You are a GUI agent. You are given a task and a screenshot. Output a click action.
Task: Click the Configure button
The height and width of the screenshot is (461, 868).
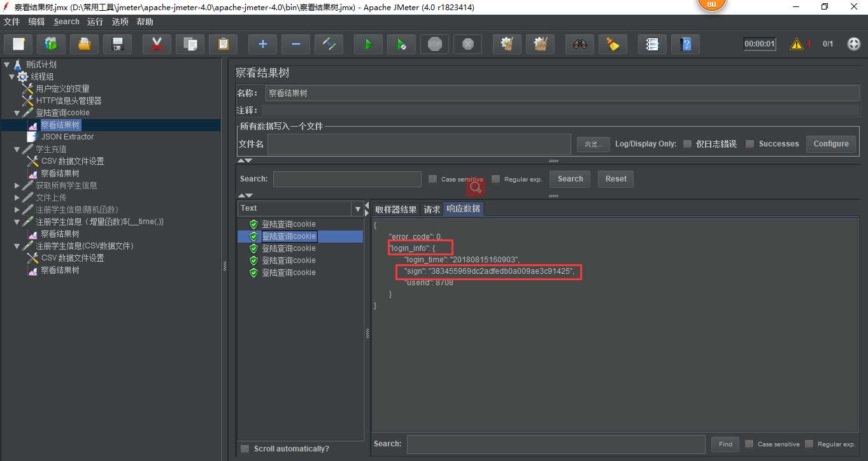click(x=831, y=144)
